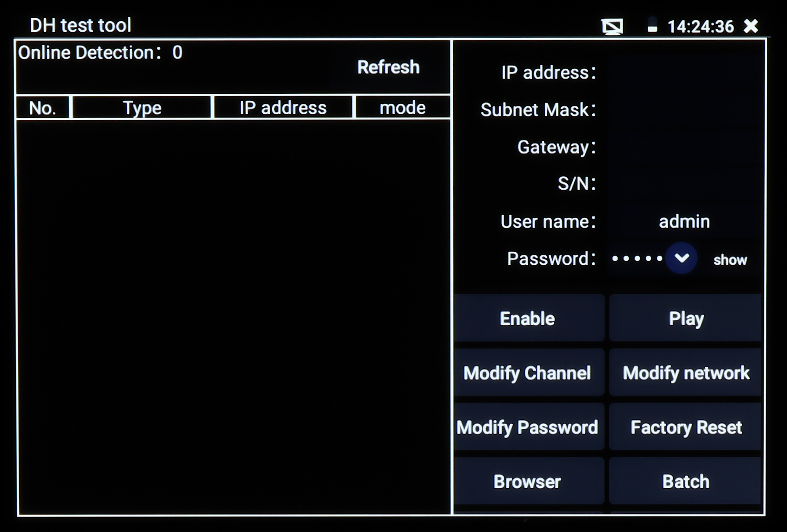Open the Browser button
787x532 pixels.
point(529,481)
